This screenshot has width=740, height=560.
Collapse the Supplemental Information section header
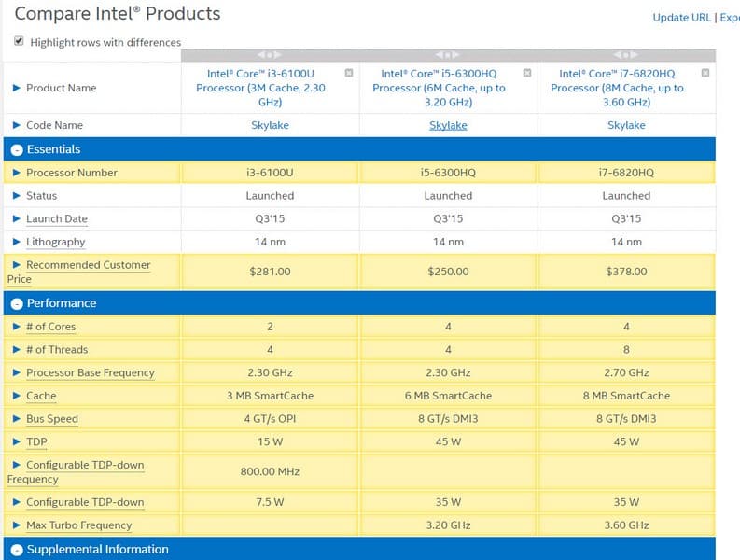pyautogui.click(x=16, y=550)
